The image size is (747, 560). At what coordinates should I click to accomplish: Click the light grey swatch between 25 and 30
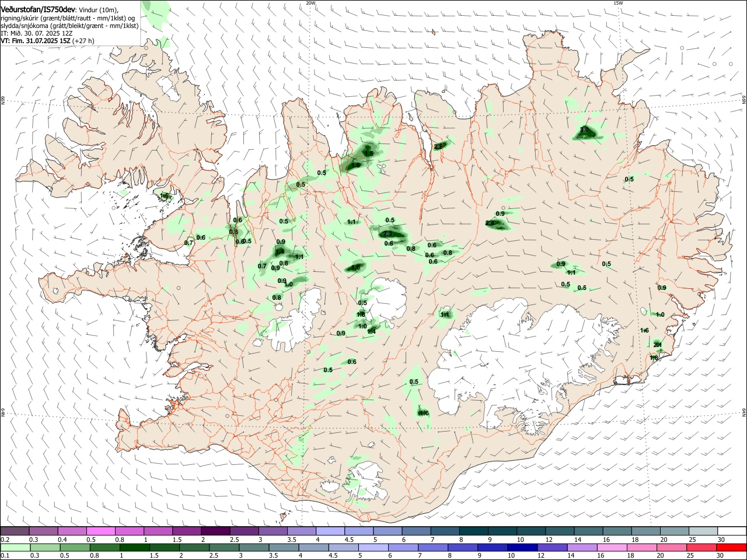702,531
